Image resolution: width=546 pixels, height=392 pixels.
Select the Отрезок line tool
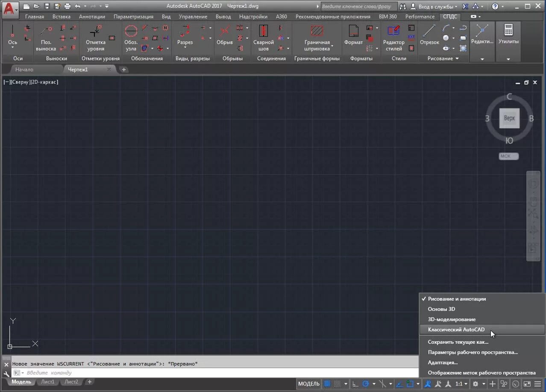pyautogui.click(x=429, y=36)
